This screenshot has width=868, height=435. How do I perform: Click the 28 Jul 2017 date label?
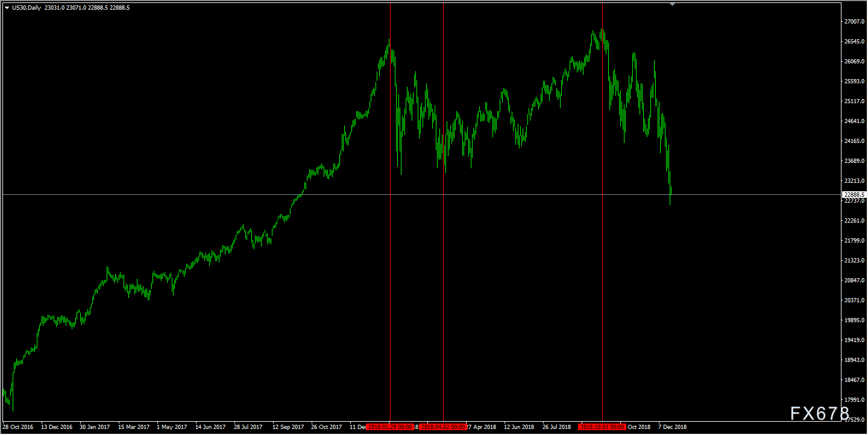[248, 427]
